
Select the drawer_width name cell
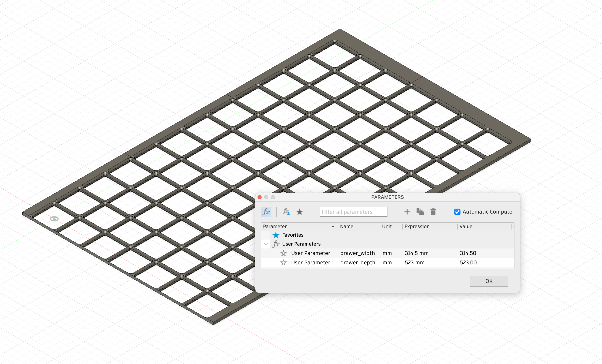point(357,253)
